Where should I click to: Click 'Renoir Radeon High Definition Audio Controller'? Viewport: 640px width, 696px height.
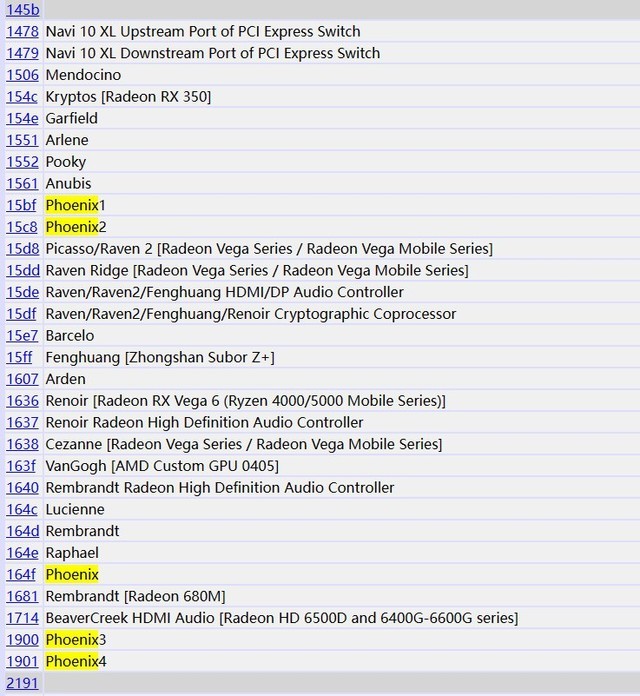point(205,423)
